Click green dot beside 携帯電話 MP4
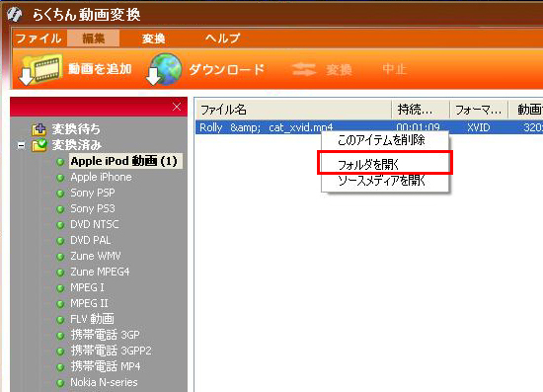Screen dimensions: 543x392 60,367
